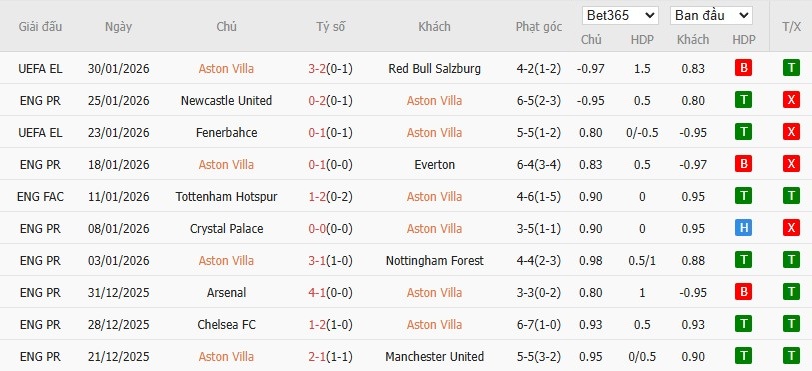Screen dimensions: 812x371
Task: Click the green T T/X badge for Manchester United match
Action: (x=791, y=356)
